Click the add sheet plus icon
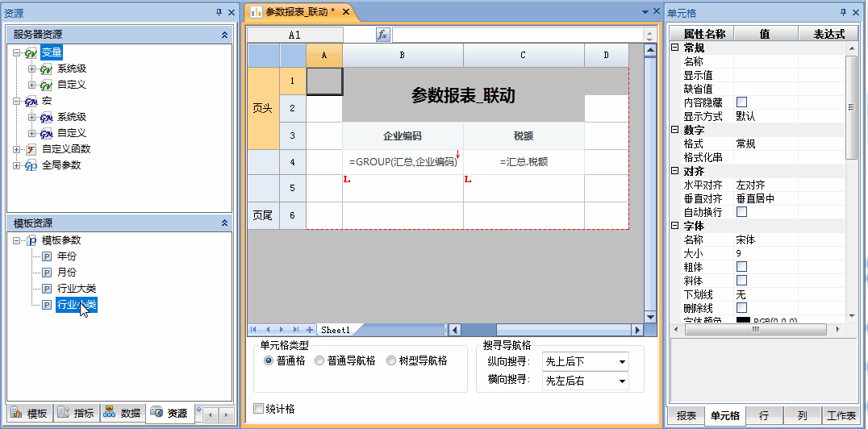The image size is (868, 429). tap(310, 330)
